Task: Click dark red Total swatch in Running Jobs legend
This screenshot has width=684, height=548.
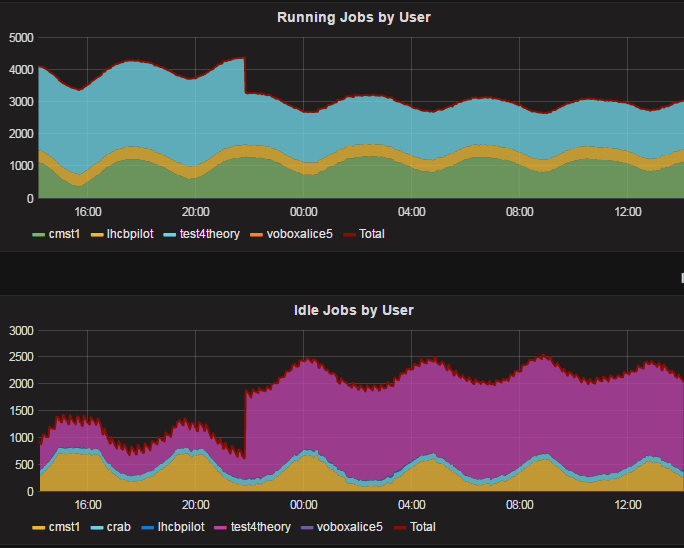Action: [349, 234]
